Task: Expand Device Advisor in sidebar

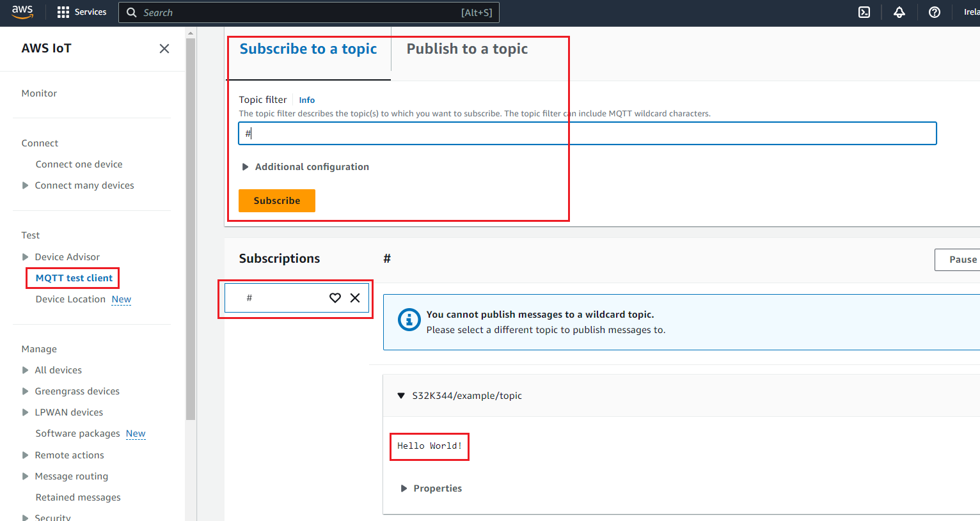Action: point(26,257)
